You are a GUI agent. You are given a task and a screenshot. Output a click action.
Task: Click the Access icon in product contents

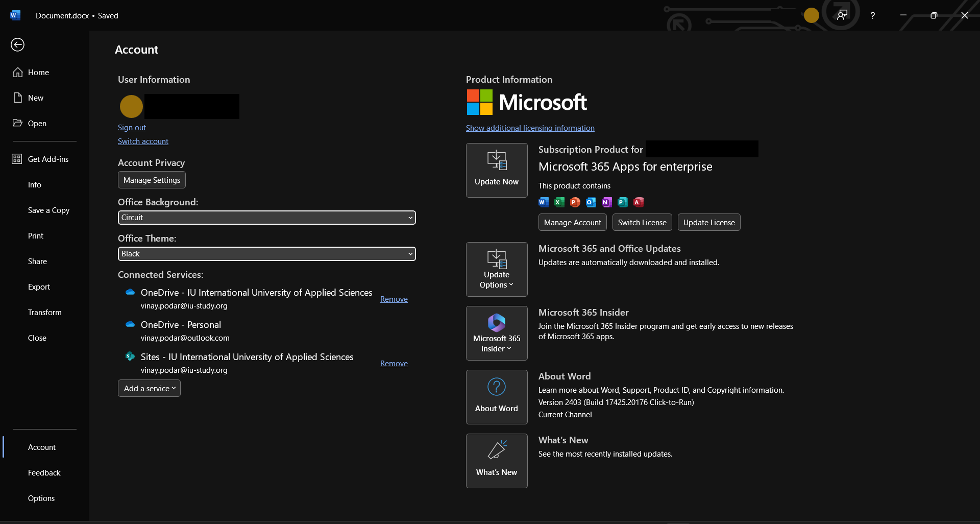(x=638, y=202)
